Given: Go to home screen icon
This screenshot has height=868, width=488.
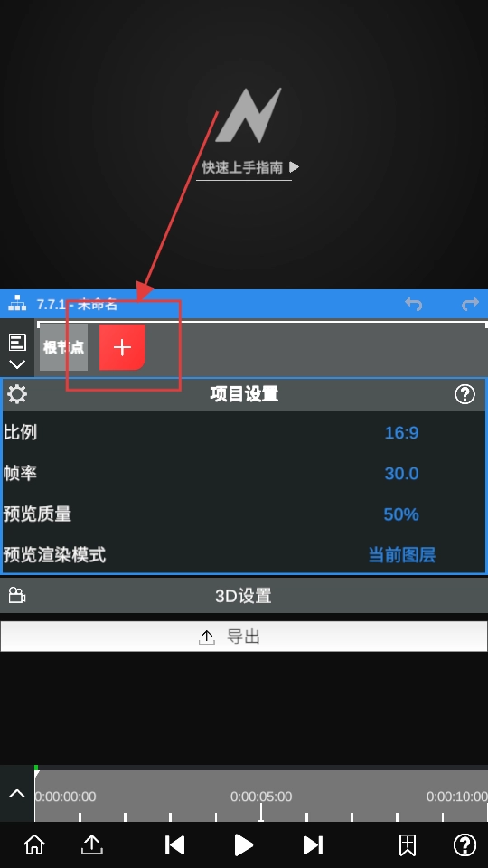Looking at the screenshot, I should [x=34, y=844].
